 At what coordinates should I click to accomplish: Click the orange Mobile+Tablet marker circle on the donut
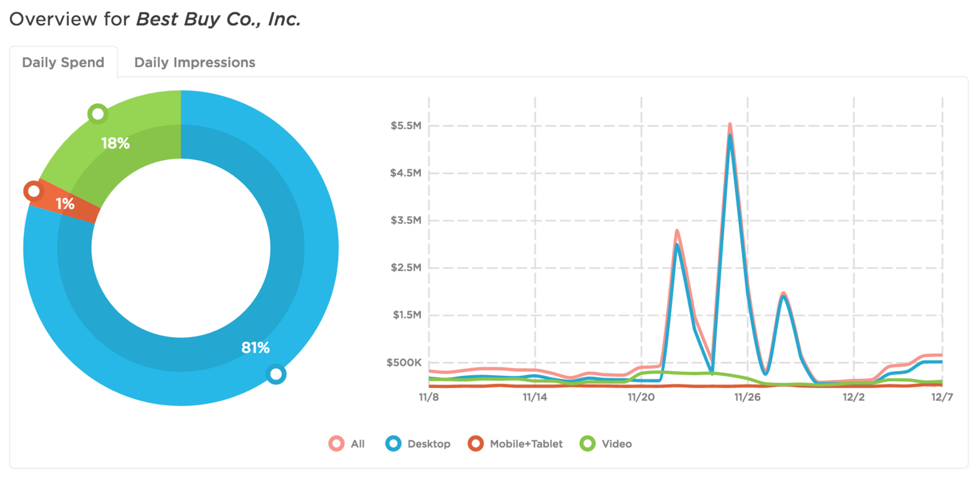[x=33, y=191]
